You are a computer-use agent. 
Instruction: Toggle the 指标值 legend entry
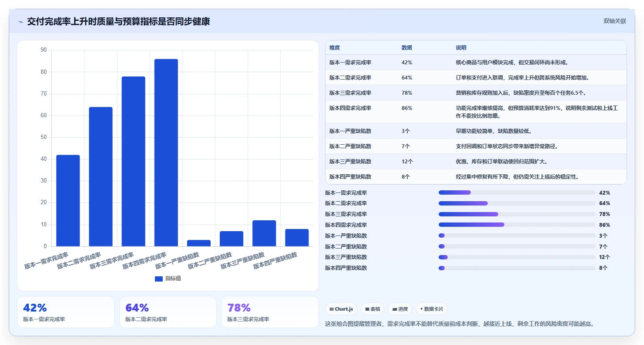[x=168, y=279]
